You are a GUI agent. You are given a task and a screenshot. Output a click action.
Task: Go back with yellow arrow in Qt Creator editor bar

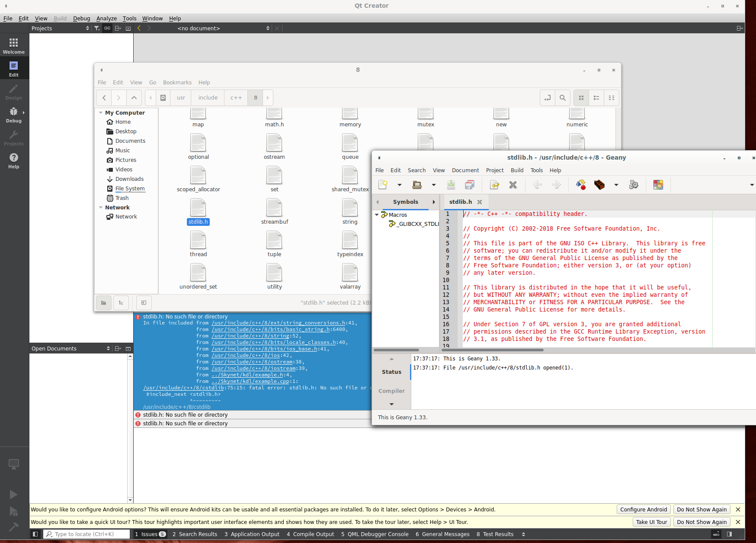click(x=139, y=28)
